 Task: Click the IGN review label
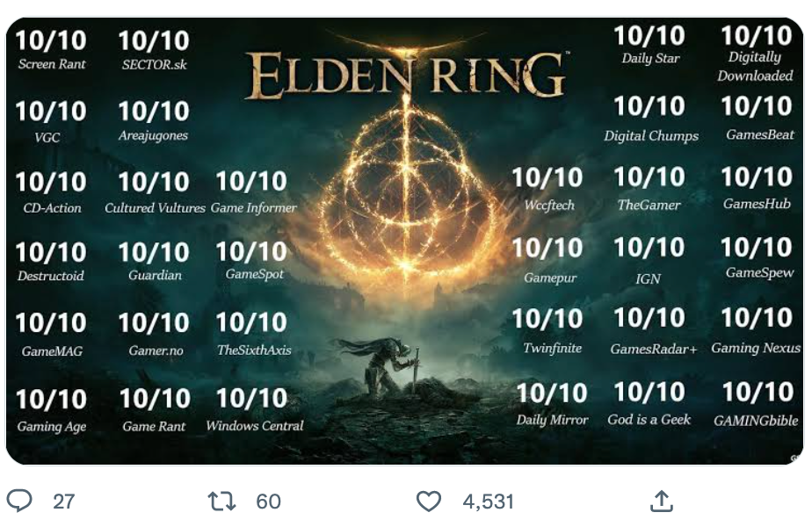(x=648, y=278)
